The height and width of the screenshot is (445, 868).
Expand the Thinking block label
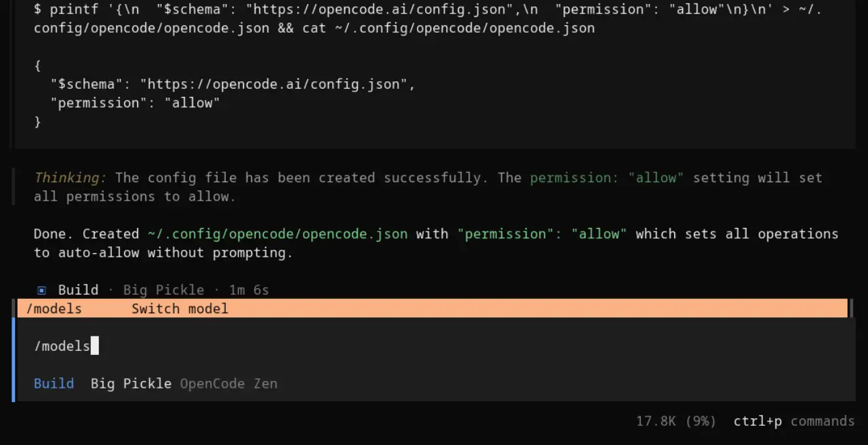70,178
